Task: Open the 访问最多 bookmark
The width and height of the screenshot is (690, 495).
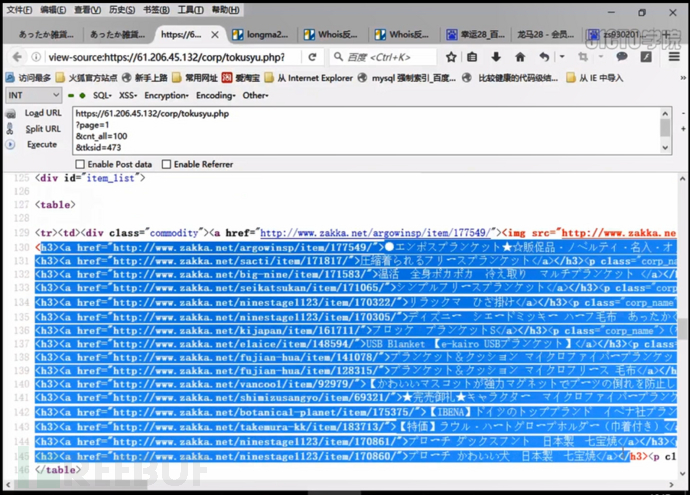Action: pos(29,78)
